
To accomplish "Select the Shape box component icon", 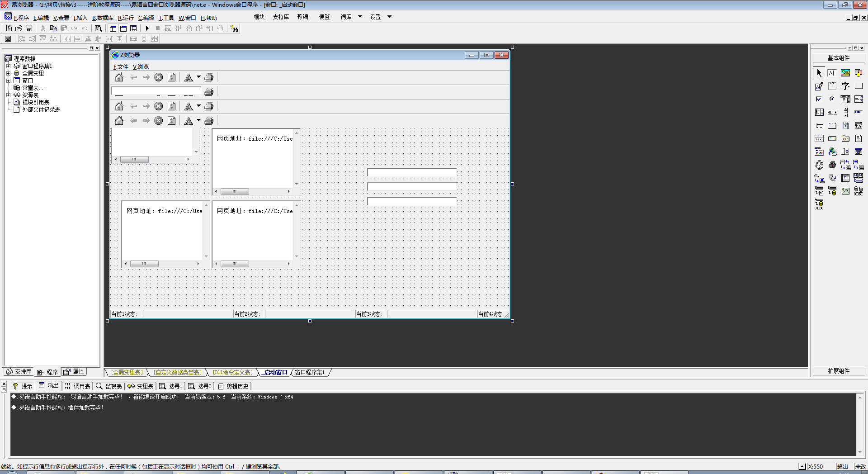I will pos(859,73).
